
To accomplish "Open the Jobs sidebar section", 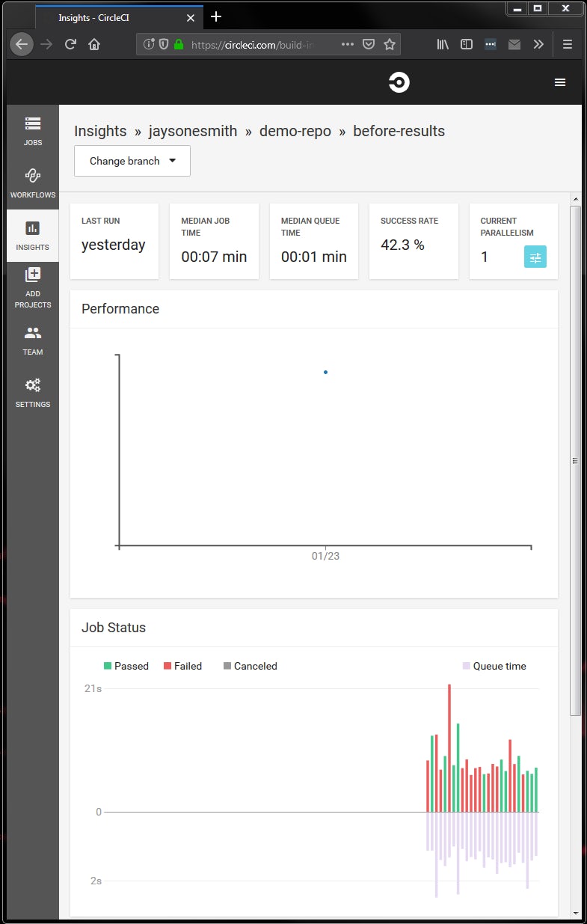I will 33,130.
